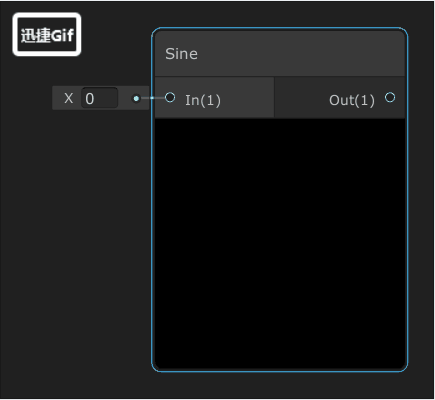Click the output column background left of Out(1)
Screen dimensions: 435x400
click(300, 98)
